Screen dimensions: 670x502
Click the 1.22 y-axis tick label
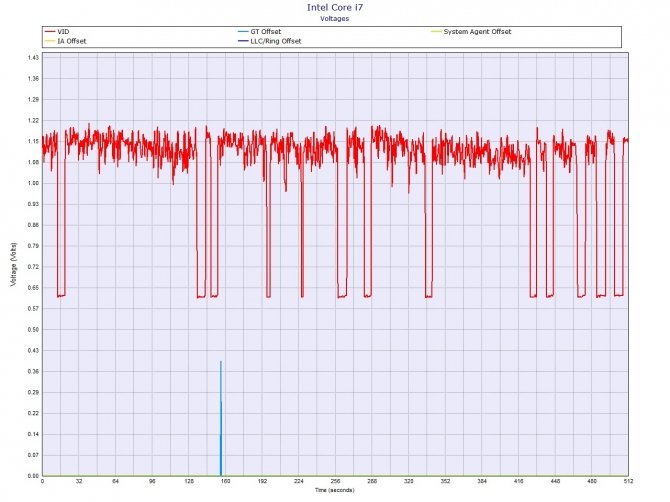click(x=33, y=120)
